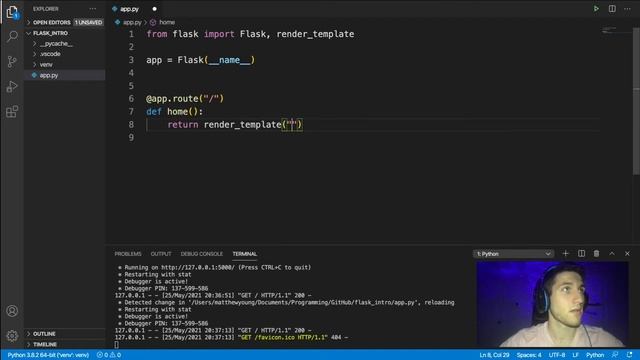Expand the __pycache__ folder
640x360 pixels.
click(56, 44)
